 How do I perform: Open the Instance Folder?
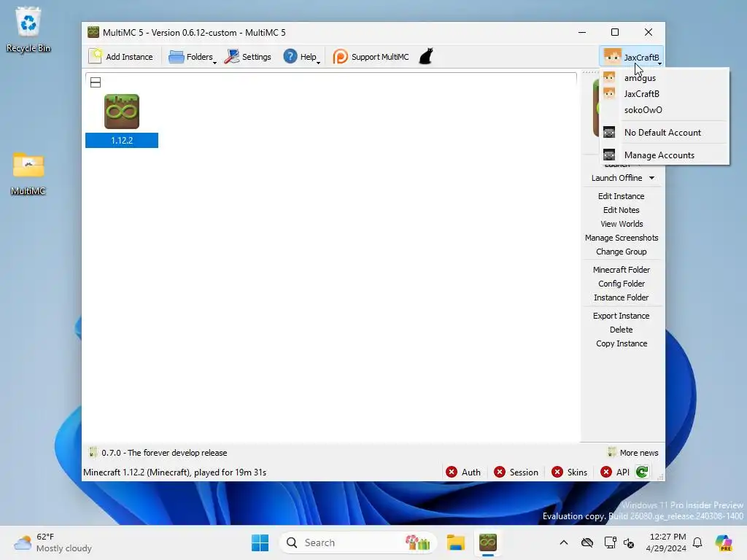[x=622, y=297]
